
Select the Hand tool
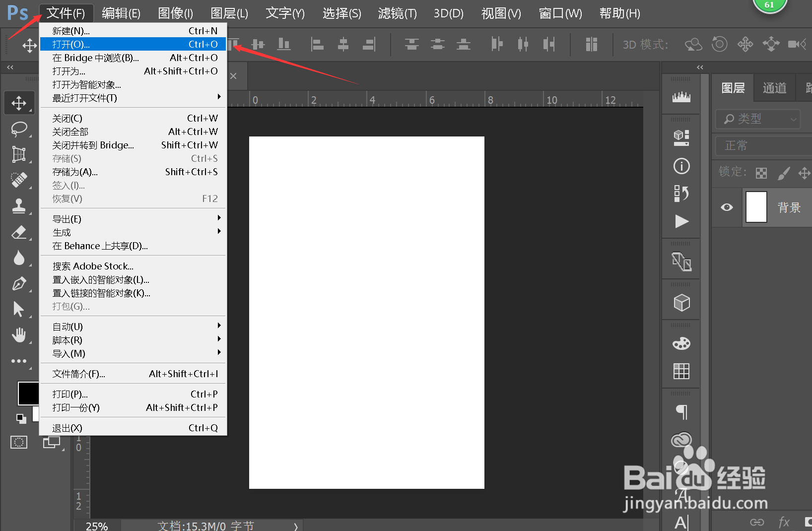tap(19, 335)
